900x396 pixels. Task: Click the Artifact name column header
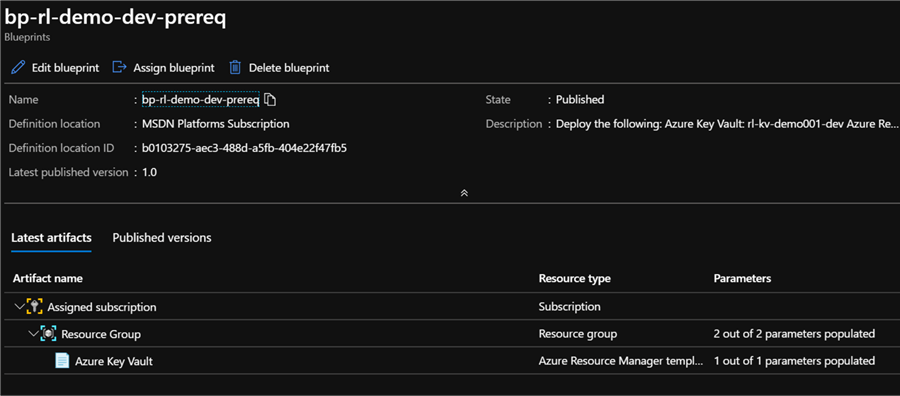pos(48,278)
